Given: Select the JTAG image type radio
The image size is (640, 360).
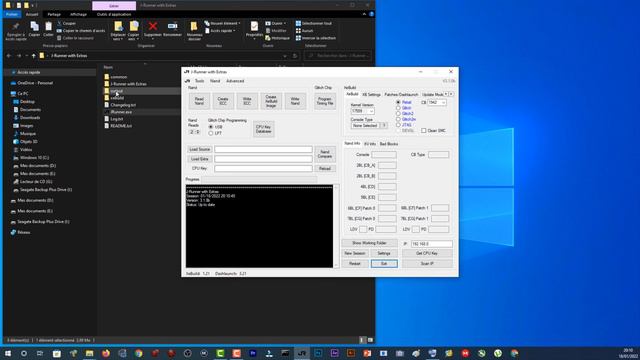Looking at the screenshot, I should click(x=398, y=125).
